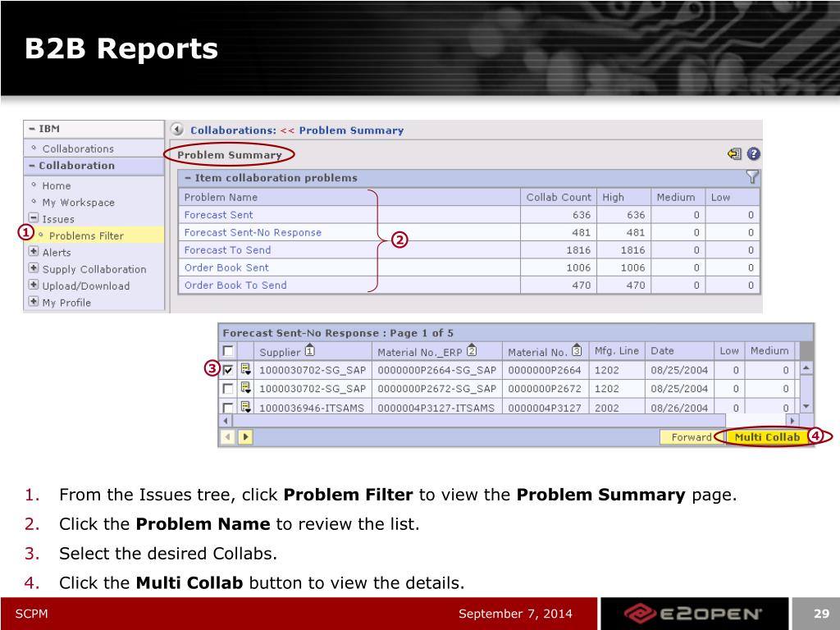This screenshot has height=630, width=840.
Task: Click Supplier sort icon numbered 1
Action: point(309,350)
